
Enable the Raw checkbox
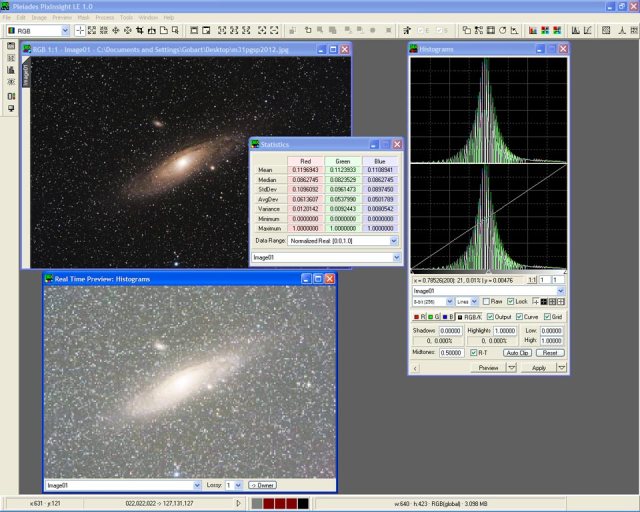[485, 301]
